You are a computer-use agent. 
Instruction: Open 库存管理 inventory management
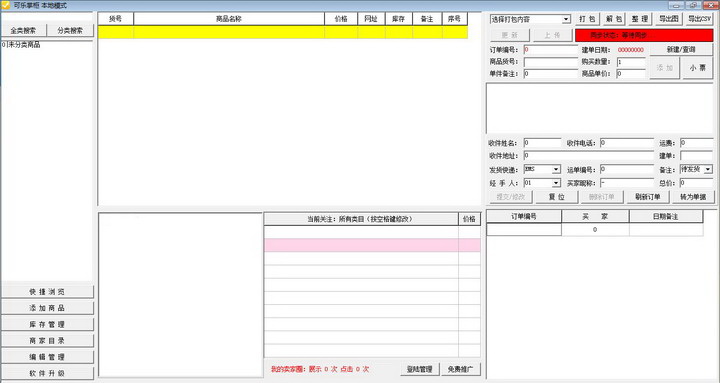point(47,324)
